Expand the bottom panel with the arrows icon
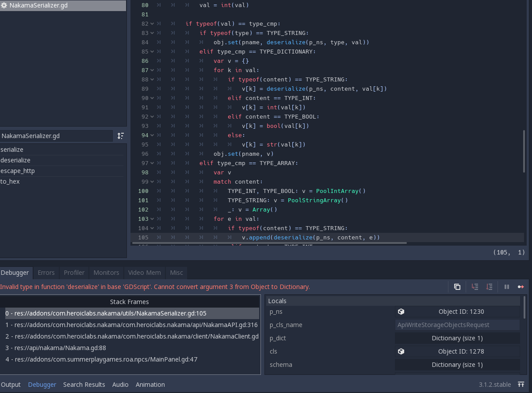 click(x=521, y=385)
